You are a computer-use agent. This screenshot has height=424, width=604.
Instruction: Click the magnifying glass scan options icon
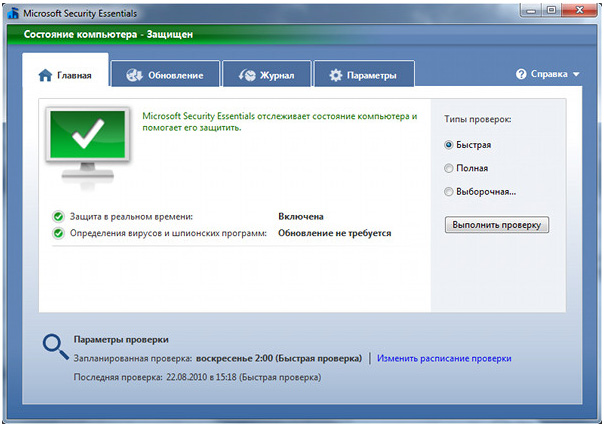coord(55,347)
